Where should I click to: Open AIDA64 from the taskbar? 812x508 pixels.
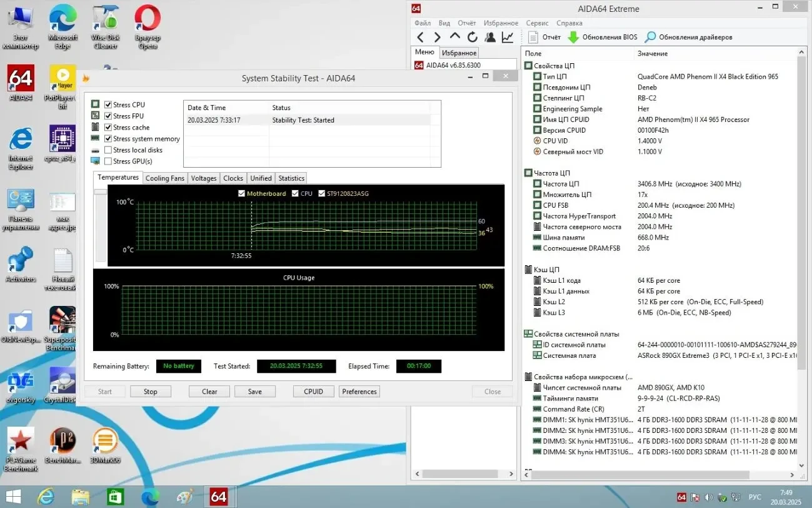tap(219, 496)
